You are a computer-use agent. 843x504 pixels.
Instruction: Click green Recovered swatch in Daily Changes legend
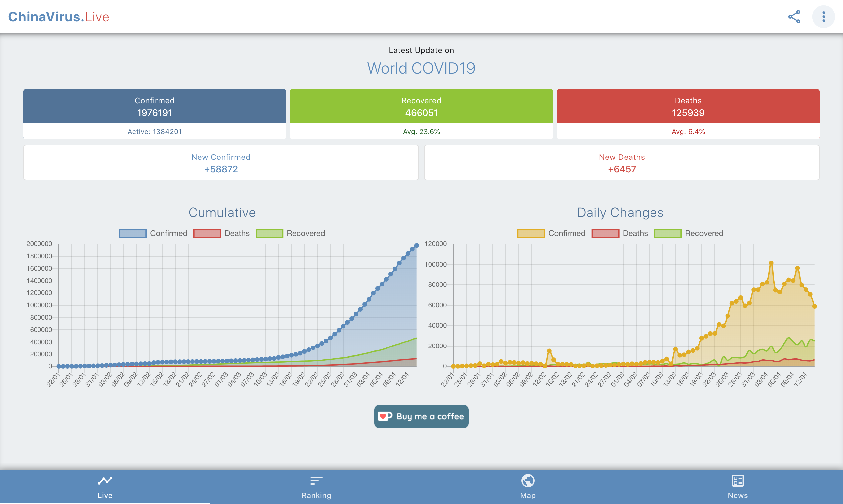click(668, 233)
